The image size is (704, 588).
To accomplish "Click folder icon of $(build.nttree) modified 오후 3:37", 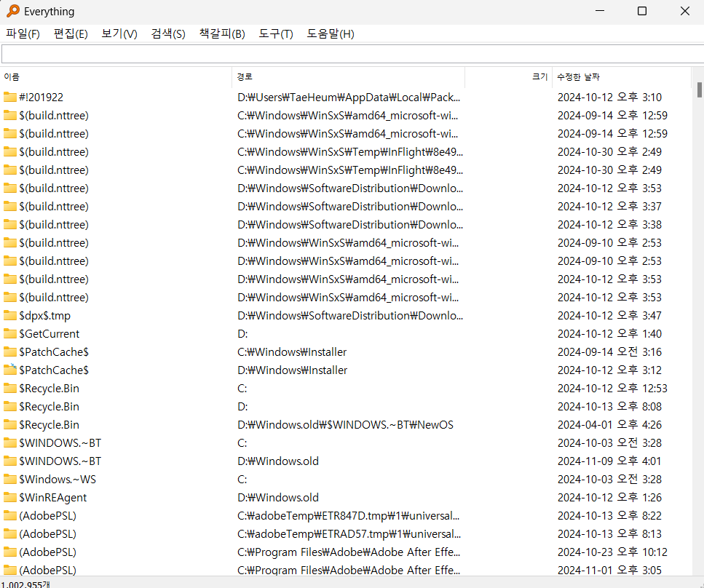I will pos(10,206).
